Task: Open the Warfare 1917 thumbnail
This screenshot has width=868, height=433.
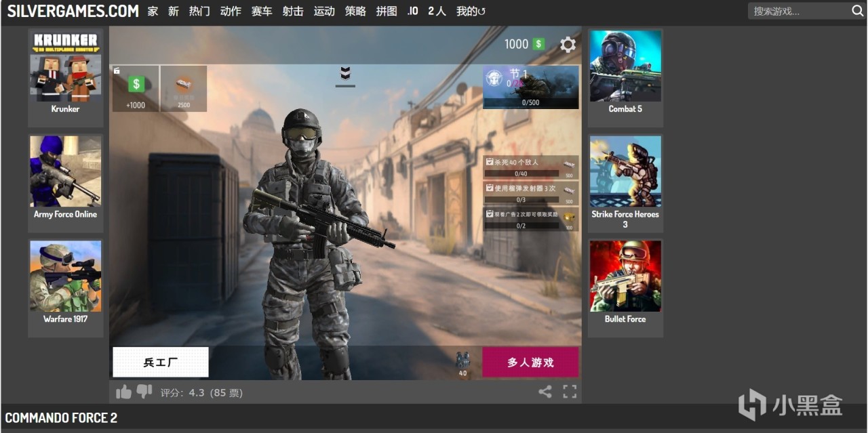Action: click(66, 276)
